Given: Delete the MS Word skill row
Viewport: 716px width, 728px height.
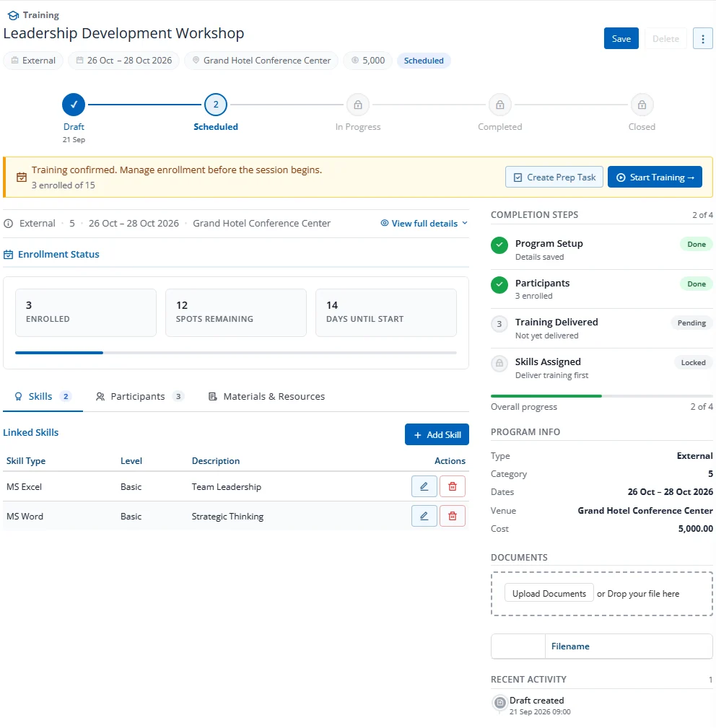Looking at the screenshot, I should pos(453,516).
